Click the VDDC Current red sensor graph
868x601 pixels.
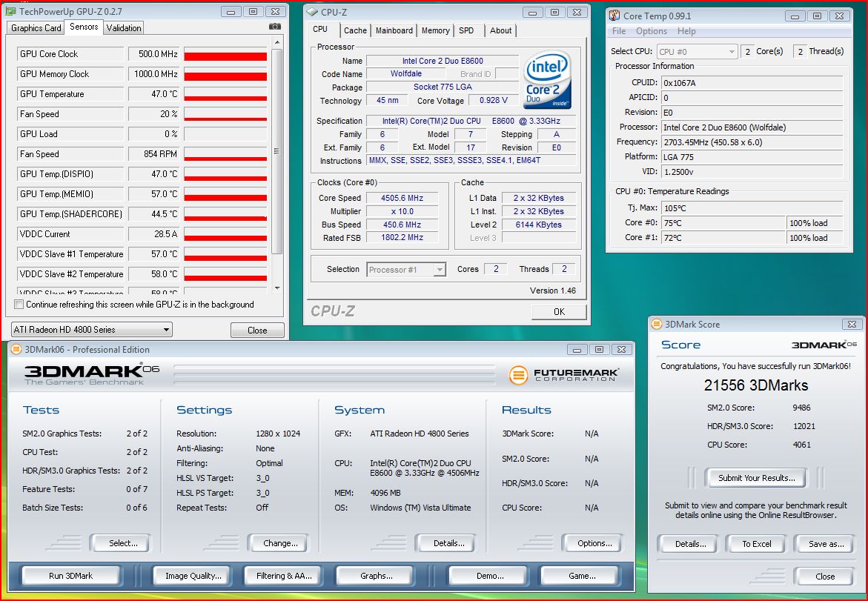point(225,234)
